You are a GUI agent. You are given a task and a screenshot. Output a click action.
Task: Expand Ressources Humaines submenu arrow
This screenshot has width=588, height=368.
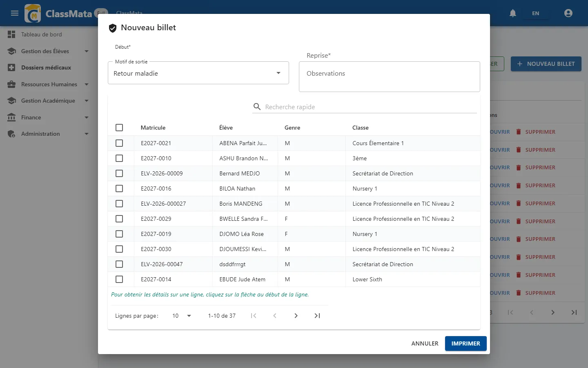click(x=87, y=84)
